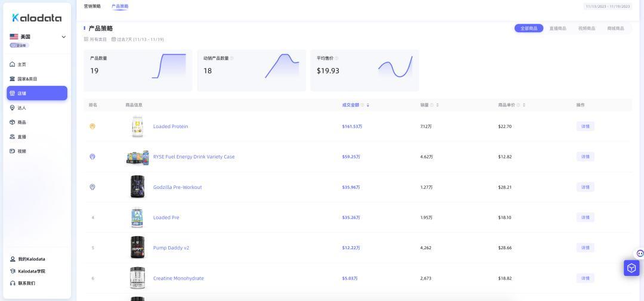Open the 11/13/2023 - 11/19/2023 date picker
The image size is (644, 301).
tap(608, 6)
